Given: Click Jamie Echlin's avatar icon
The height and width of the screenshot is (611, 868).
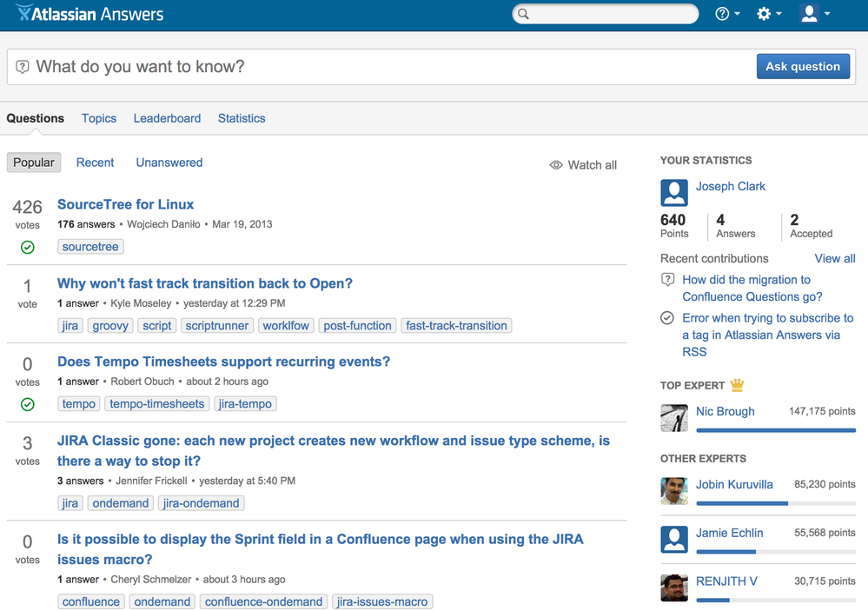Looking at the screenshot, I should tap(674, 540).
